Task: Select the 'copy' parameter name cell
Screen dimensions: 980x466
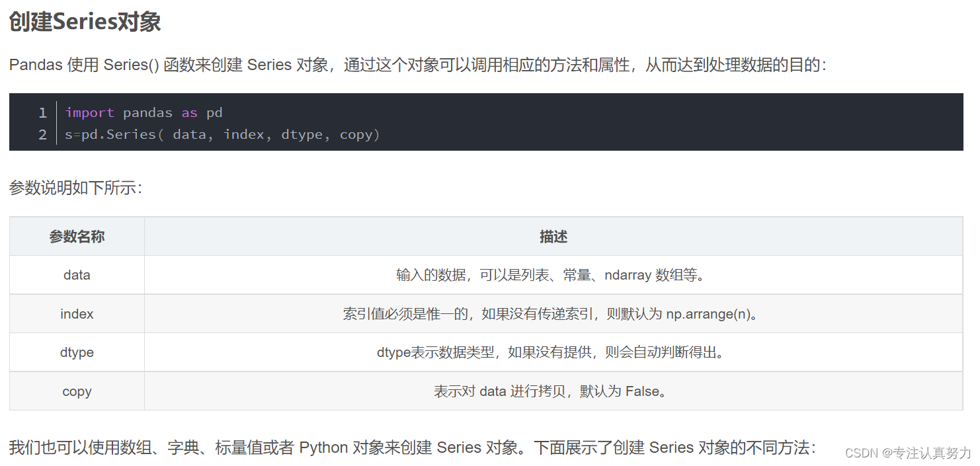Action: [x=77, y=391]
